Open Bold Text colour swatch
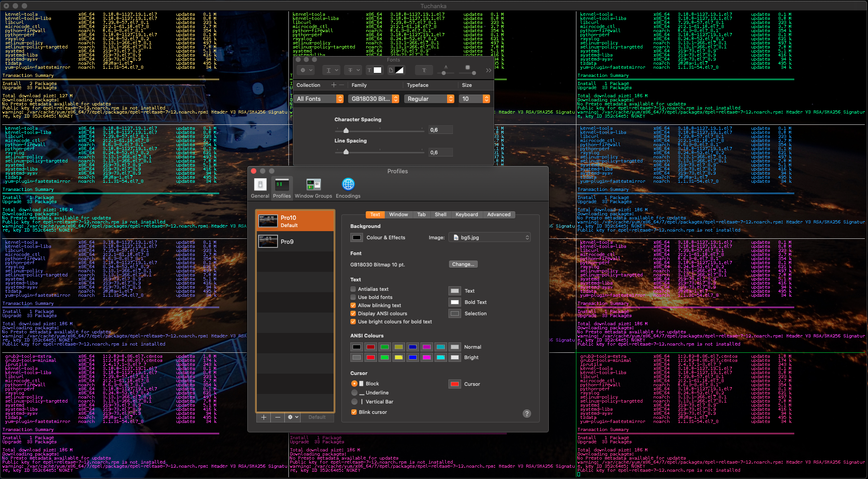This screenshot has height=479, width=868. coord(455,302)
